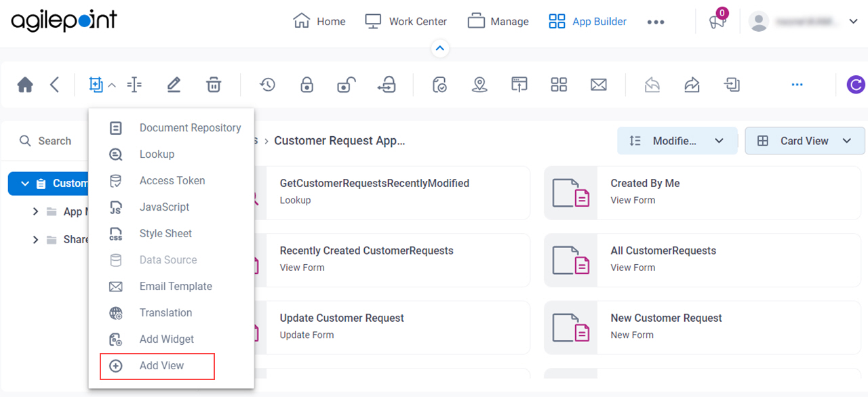
Task: Click the edit pencil toolbar icon
Action: coord(174,85)
